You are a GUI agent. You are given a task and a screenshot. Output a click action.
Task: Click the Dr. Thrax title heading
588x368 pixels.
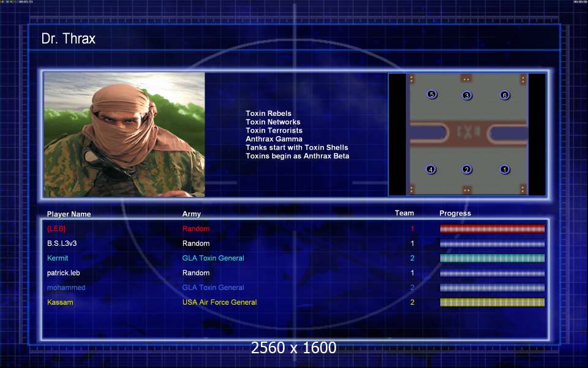point(68,39)
